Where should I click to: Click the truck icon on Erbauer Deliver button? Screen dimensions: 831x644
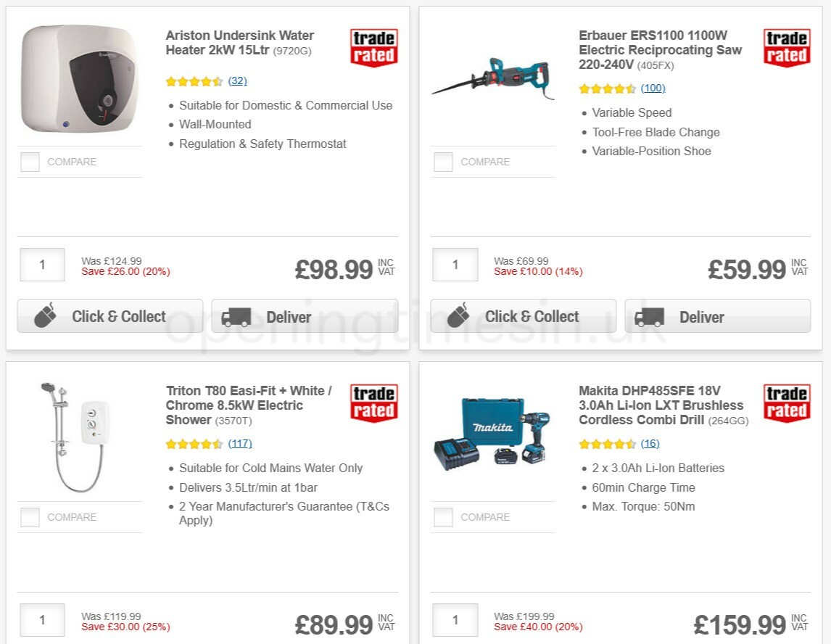[651, 316]
